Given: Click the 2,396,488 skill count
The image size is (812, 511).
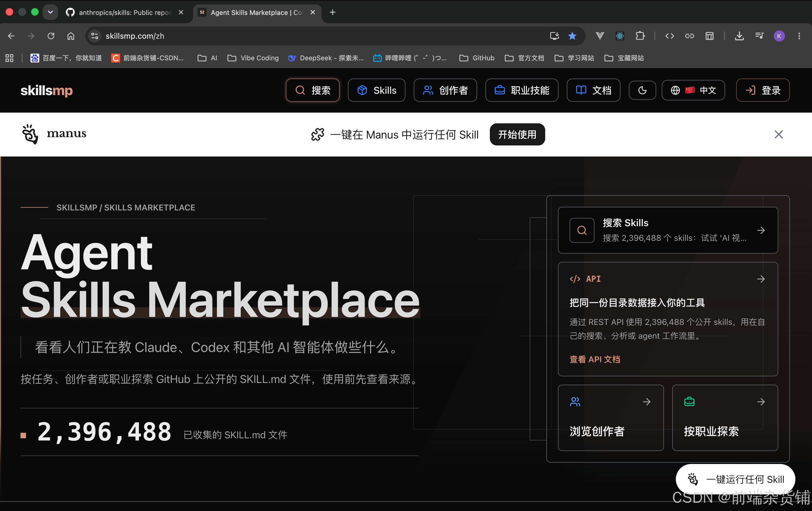Looking at the screenshot, I should [x=104, y=432].
